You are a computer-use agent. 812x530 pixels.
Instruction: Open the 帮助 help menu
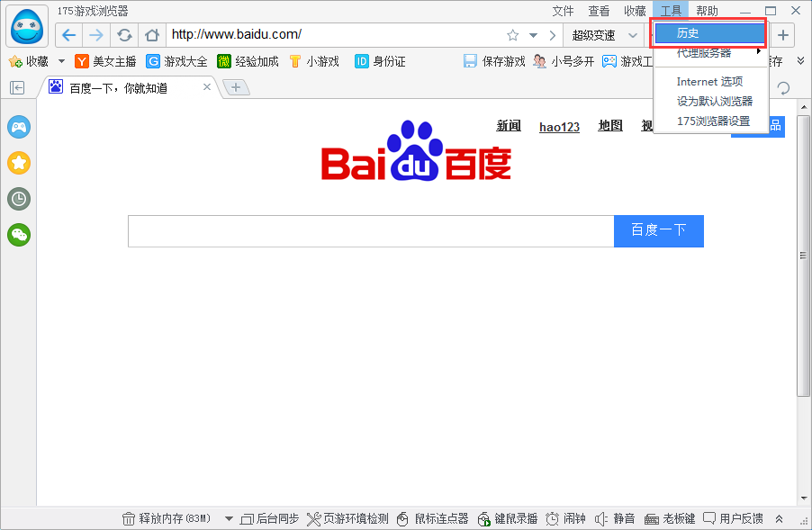(708, 11)
